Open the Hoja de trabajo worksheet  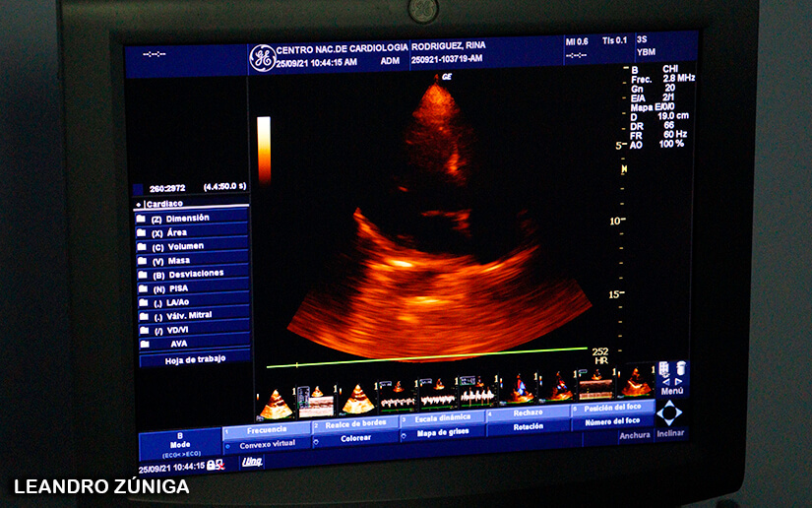tap(195, 359)
